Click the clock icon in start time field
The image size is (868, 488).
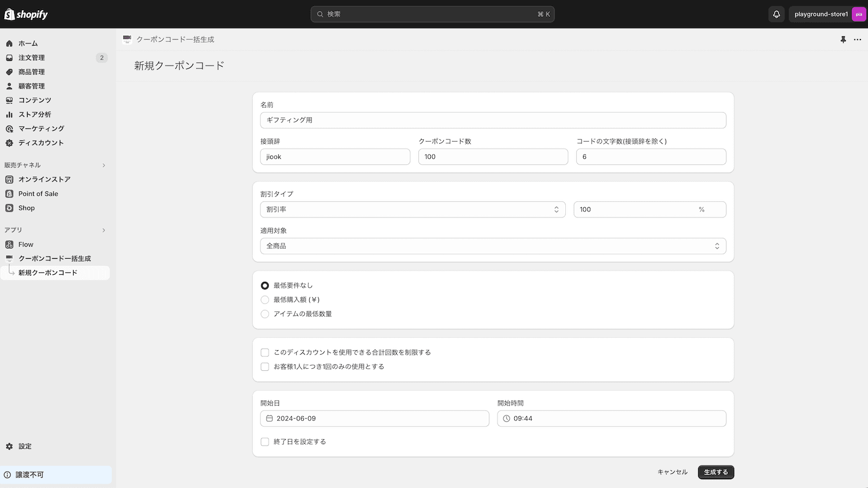click(x=507, y=419)
